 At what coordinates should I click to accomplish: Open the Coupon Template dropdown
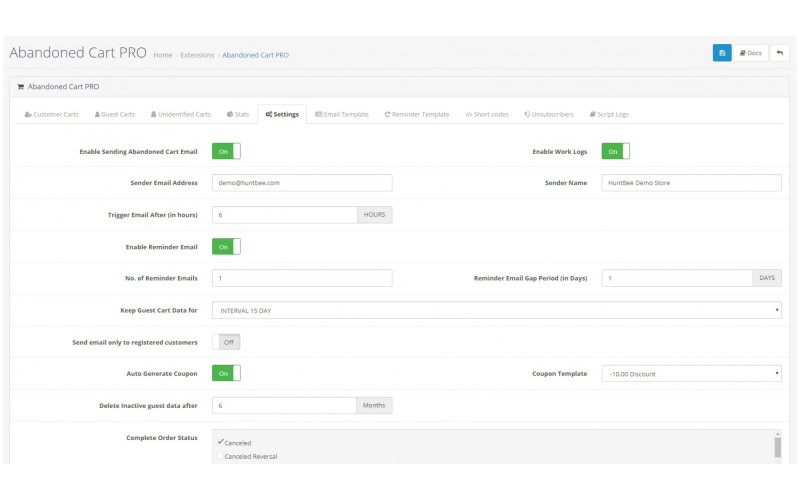[x=691, y=374]
